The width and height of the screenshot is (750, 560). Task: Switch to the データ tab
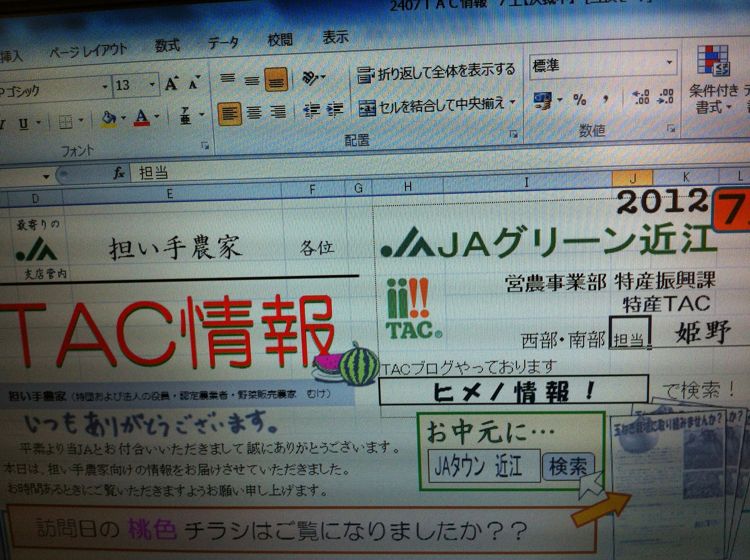(223, 43)
